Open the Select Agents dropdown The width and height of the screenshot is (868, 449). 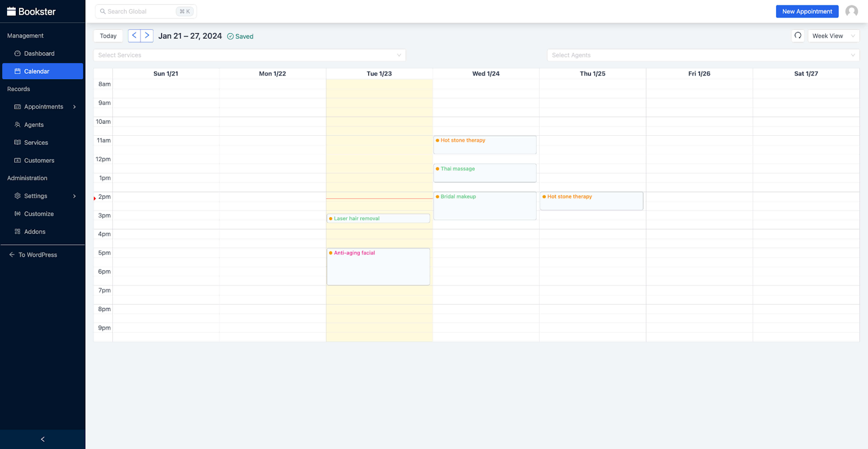703,55
